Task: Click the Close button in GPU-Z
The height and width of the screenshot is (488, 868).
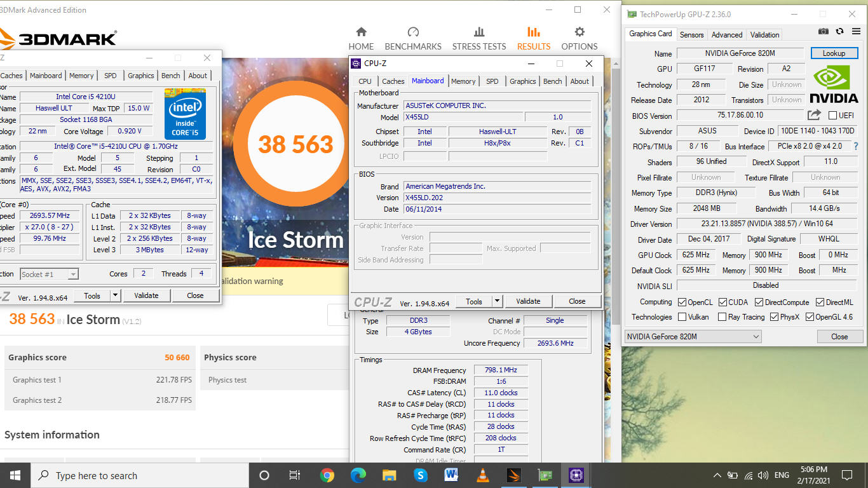Action: [x=839, y=337]
